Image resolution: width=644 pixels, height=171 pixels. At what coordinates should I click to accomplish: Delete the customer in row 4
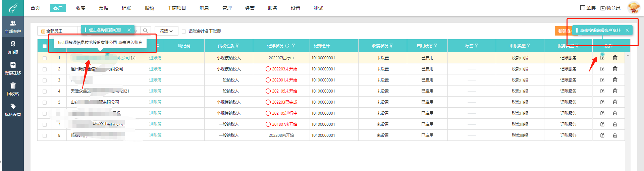(615, 91)
